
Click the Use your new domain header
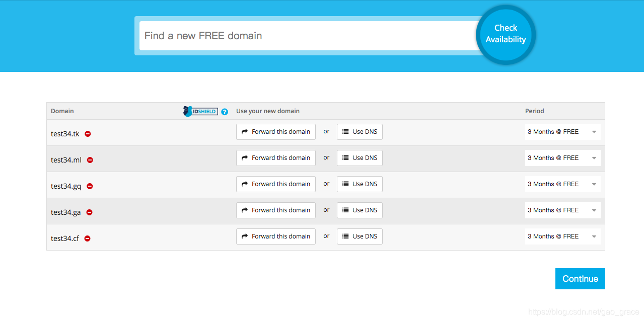tap(268, 111)
